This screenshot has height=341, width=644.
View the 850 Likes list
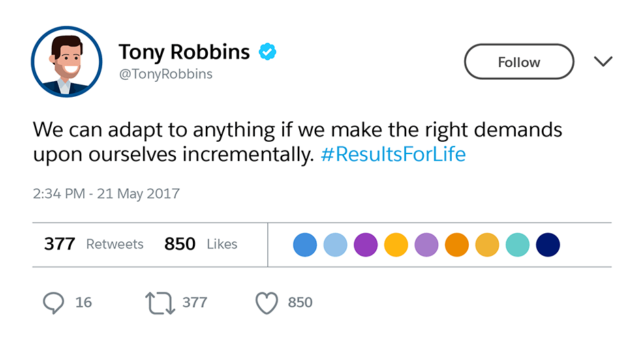[201, 244]
